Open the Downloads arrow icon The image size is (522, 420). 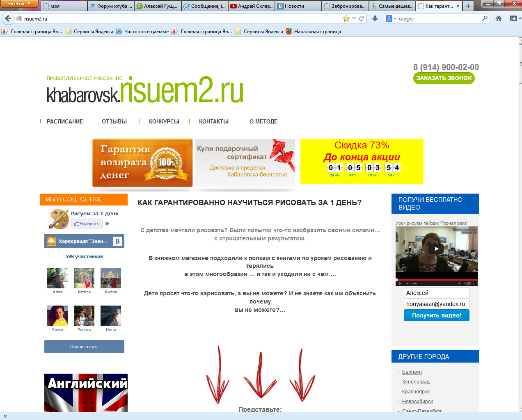click(x=375, y=18)
